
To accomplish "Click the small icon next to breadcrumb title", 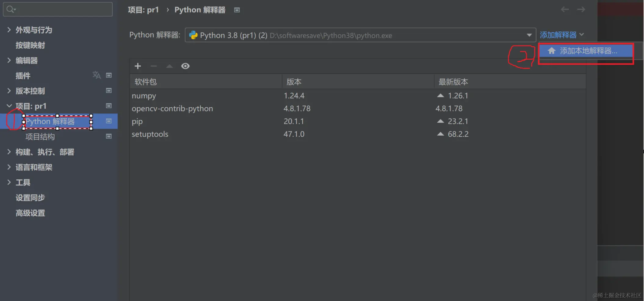I will [237, 10].
